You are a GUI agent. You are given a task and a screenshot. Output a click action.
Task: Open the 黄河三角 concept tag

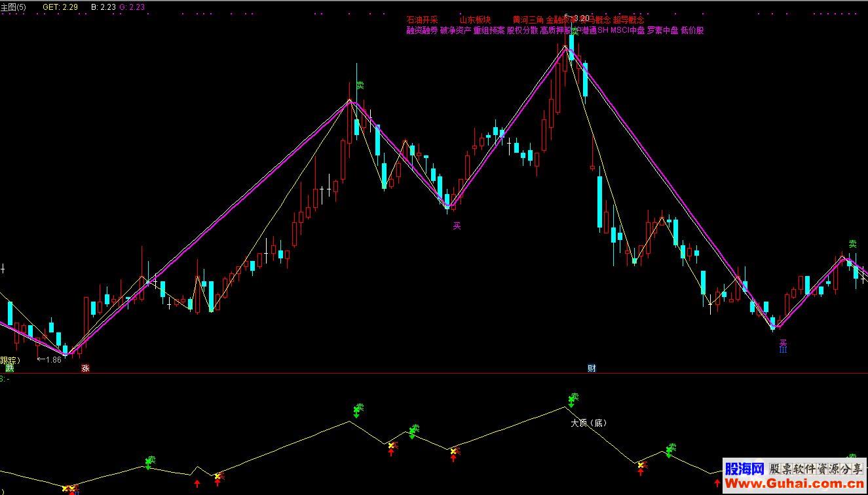(x=529, y=20)
